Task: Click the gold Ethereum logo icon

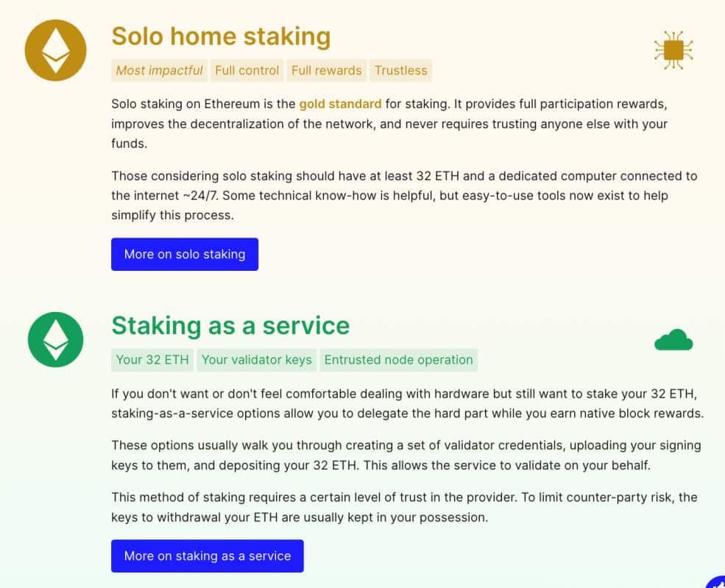Action: pos(56,50)
